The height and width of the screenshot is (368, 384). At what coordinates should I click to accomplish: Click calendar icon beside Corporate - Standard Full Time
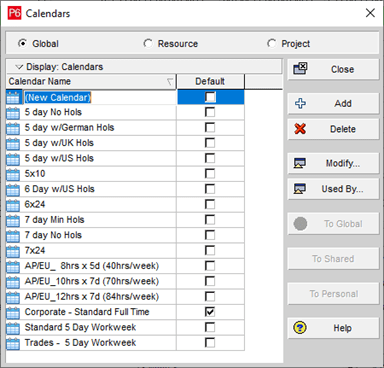coord(13,312)
